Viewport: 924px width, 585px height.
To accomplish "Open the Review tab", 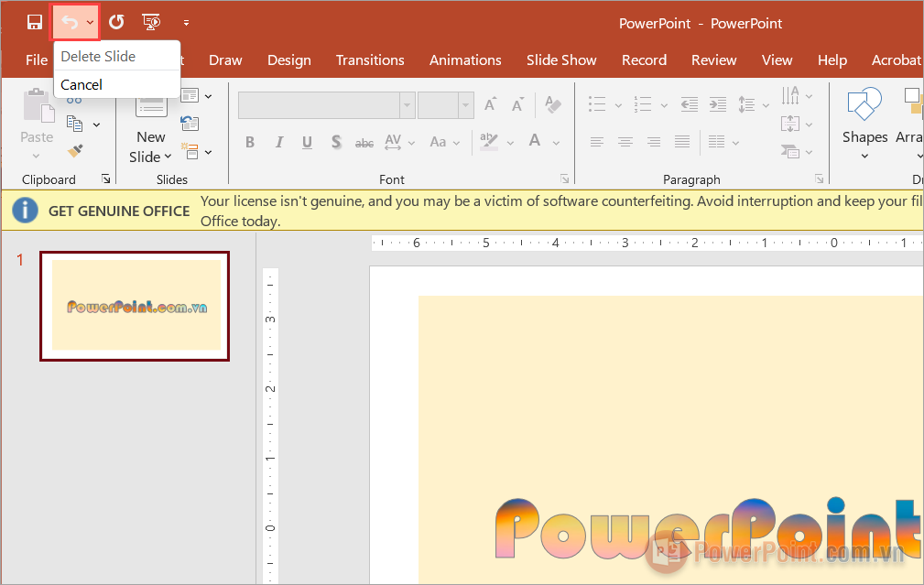I will tap(714, 60).
